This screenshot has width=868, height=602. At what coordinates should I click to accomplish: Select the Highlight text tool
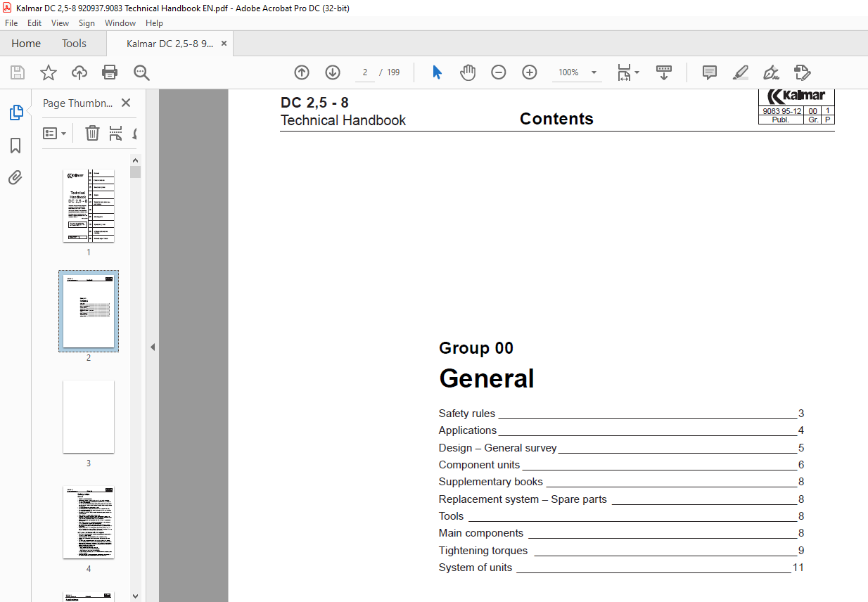pos(740,72)
